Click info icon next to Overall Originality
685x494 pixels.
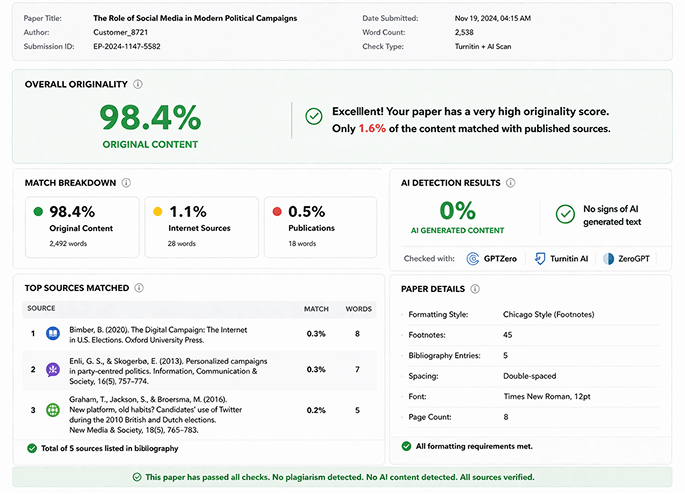point(138,85)
